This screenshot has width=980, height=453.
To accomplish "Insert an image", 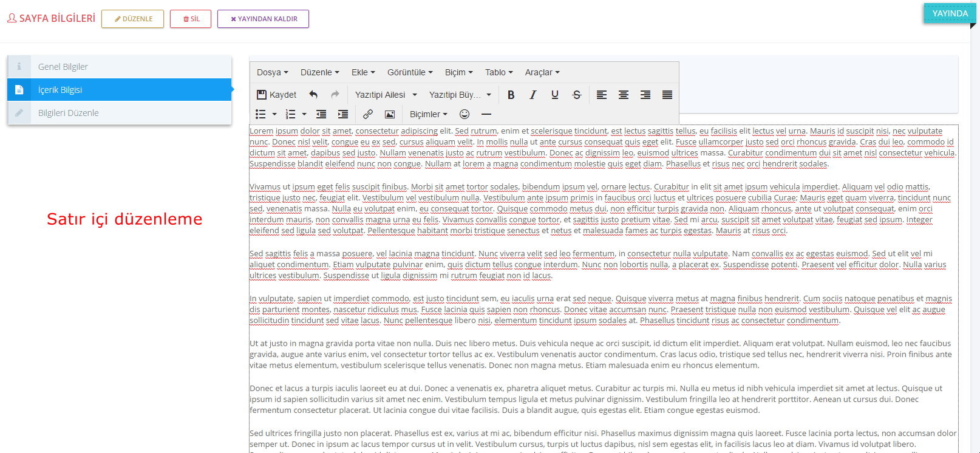I will [390, 114].
